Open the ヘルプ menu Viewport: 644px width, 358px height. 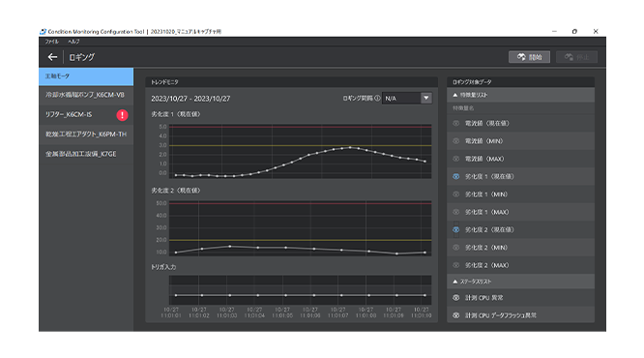coord(73,42)
